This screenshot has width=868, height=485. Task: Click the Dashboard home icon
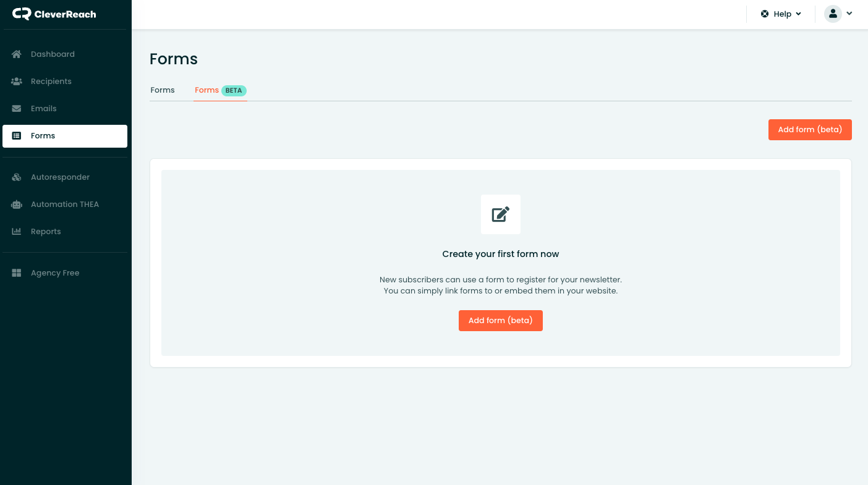(17, 54)
